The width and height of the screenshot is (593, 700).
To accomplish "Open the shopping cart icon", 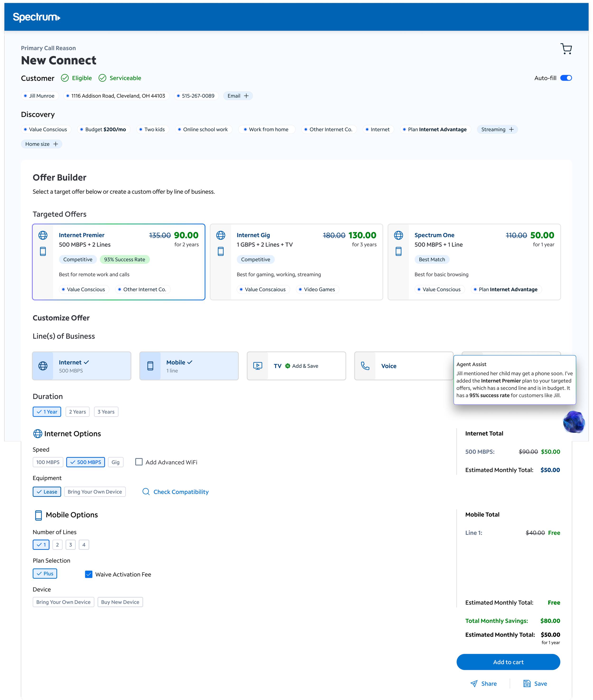I will pyautogui.click(x=566, y=49).
